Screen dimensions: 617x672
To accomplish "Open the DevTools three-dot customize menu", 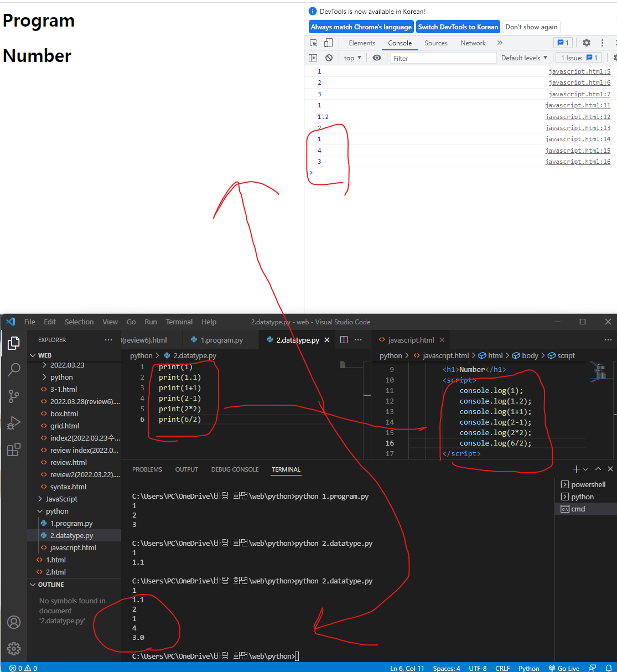I will coord(602,43).
